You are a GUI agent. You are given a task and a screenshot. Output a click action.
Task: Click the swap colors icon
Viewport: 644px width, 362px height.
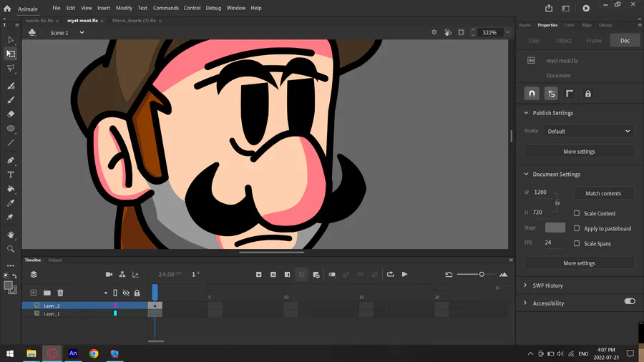(14, 276)
